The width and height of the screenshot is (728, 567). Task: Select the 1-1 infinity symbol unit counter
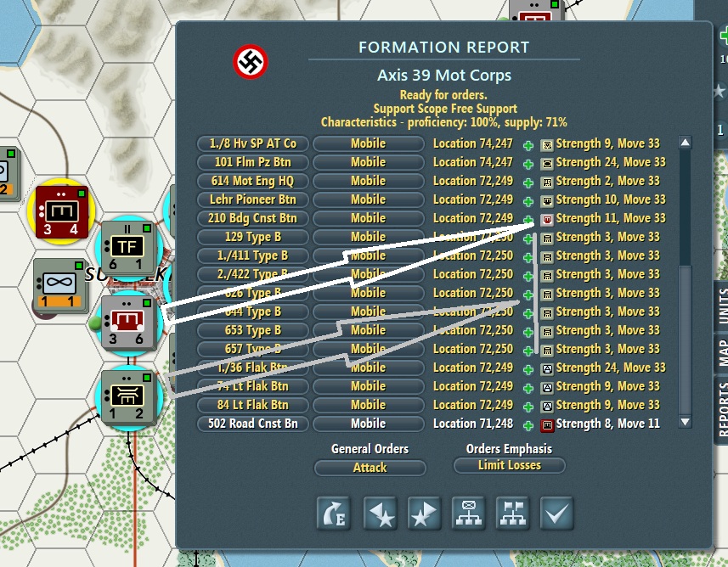[59, 285]
